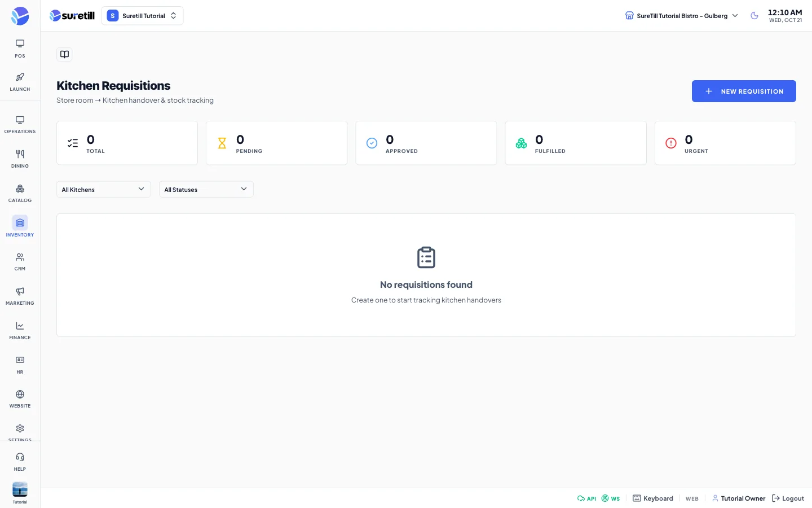The image size is (812, 508).
Task: Click the WS connection status indicator
Action: click(611, 498)
